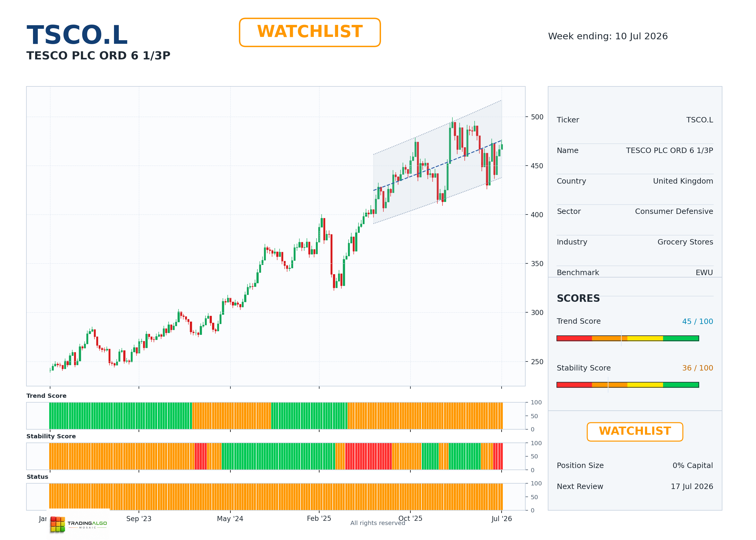Click the 400 price axis label

(x=537, y=215)
